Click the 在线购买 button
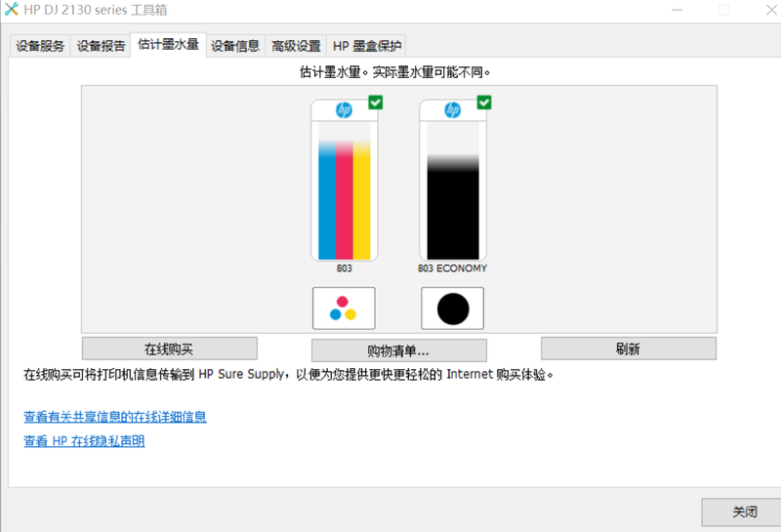 (169, 348)
